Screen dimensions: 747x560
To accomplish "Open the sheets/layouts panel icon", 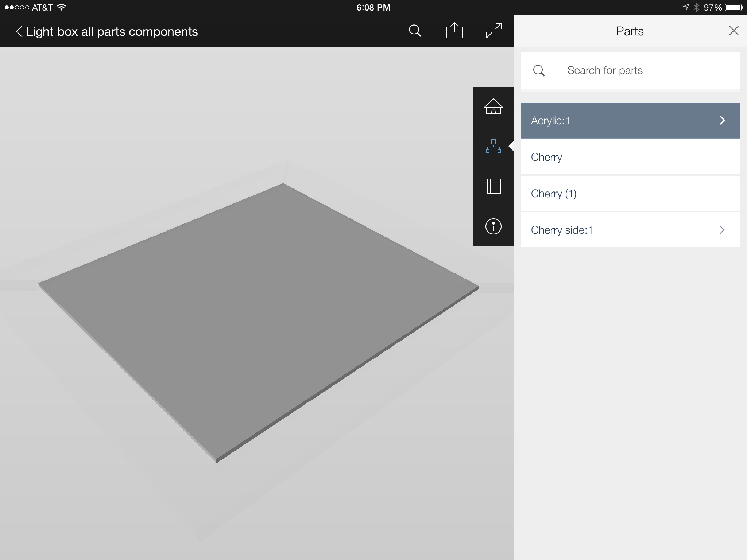I will pos(493,186).
